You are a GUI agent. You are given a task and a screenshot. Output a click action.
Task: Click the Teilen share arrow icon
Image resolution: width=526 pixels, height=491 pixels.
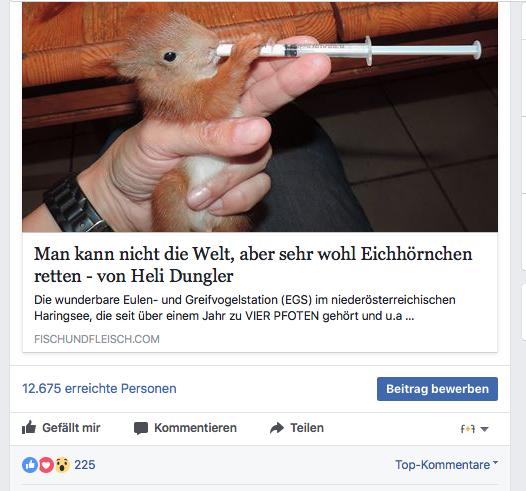click(x=277, y=428)
